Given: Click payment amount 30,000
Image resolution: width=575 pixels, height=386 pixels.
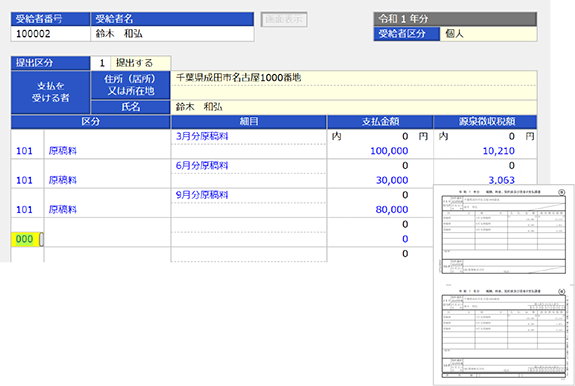Looking at the screenshot, I should 392,180.
